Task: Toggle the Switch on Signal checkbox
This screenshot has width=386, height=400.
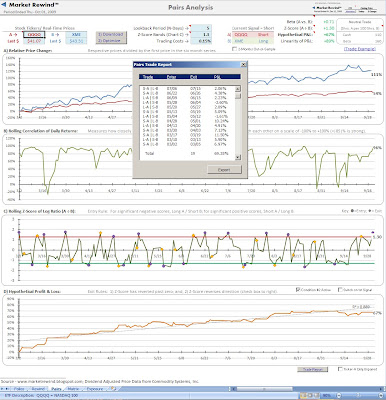Action: [x=340, y=290]
